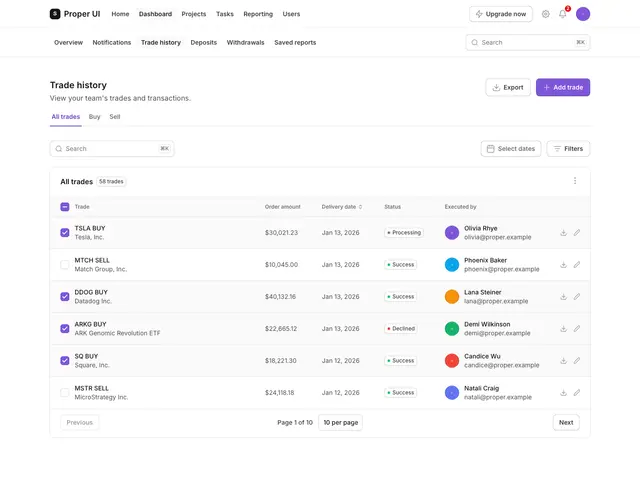Viewport: 640px width, 480px height.
Task: Toggle the select-all checkbox in table header
Action: tap(64, 207)
